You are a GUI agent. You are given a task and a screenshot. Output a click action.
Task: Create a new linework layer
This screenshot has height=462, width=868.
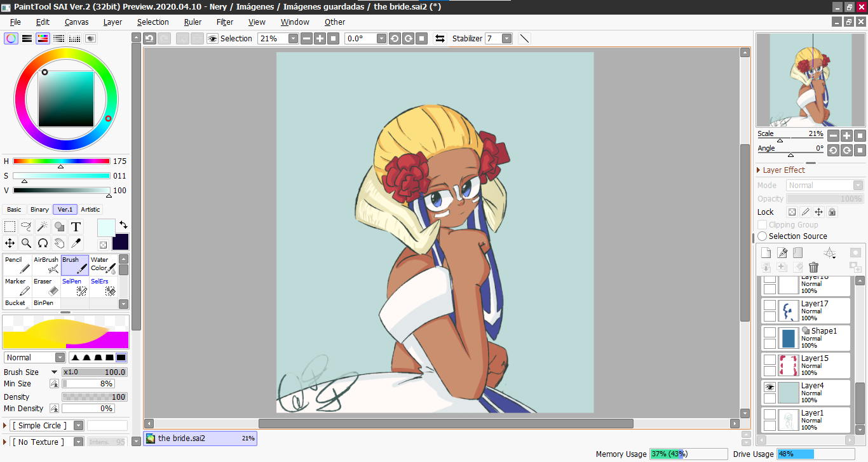point(783,253)
